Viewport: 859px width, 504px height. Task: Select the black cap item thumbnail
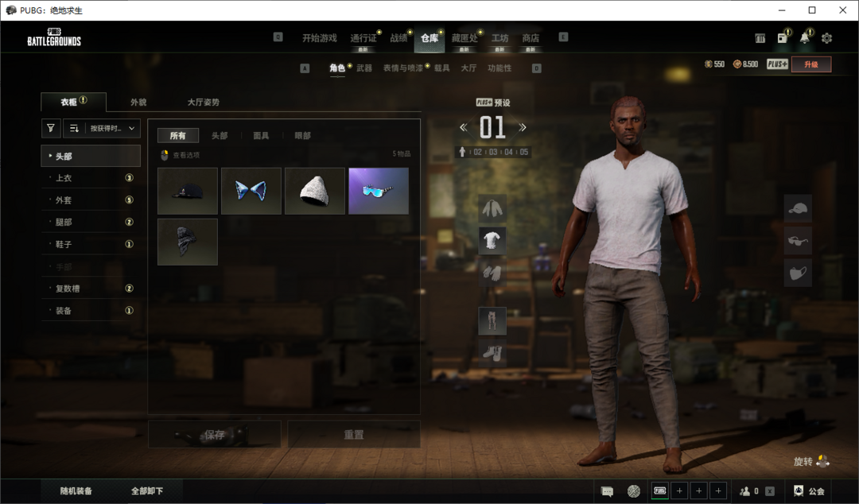188,192
